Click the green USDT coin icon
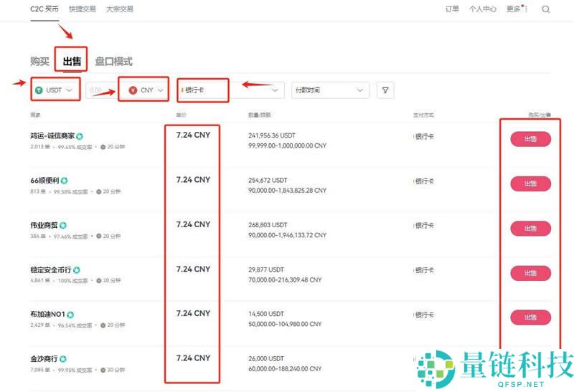574x392 pixels. click(x=39, y=90)
